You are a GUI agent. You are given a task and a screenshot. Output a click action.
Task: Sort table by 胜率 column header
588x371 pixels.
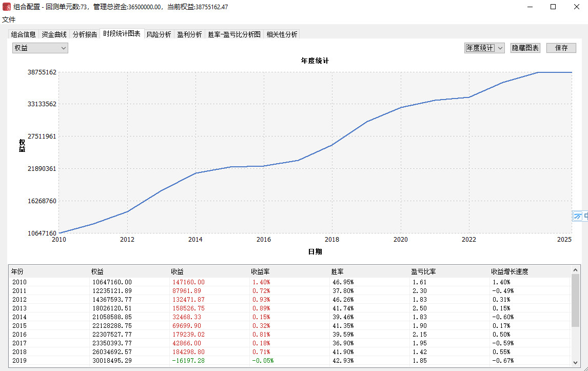(338, 271)
